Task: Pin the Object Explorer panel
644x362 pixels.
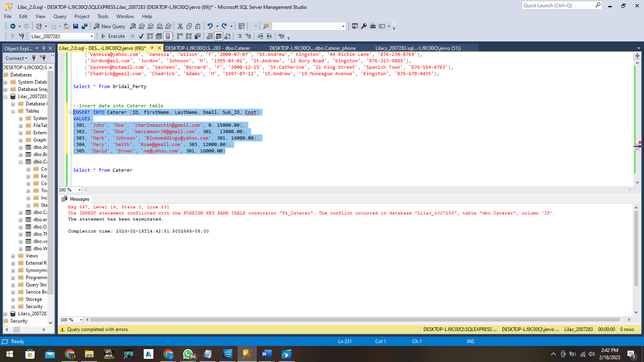Action: [44, 48]
